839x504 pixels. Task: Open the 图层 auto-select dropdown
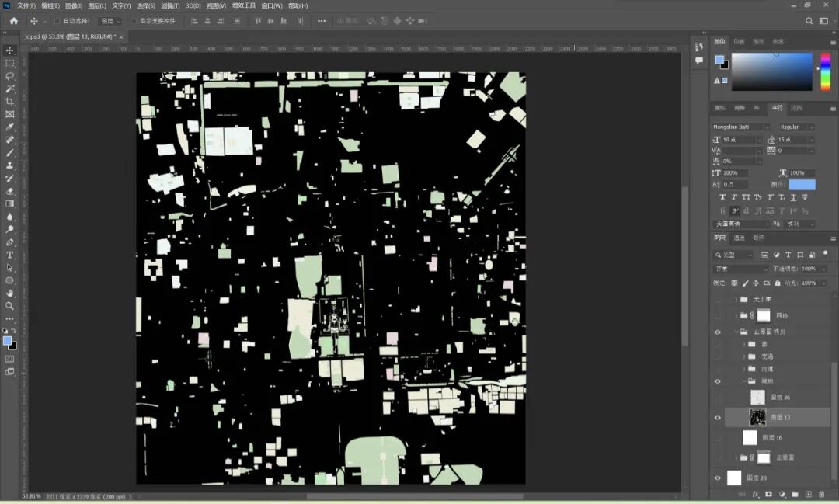tap(111, 22)
